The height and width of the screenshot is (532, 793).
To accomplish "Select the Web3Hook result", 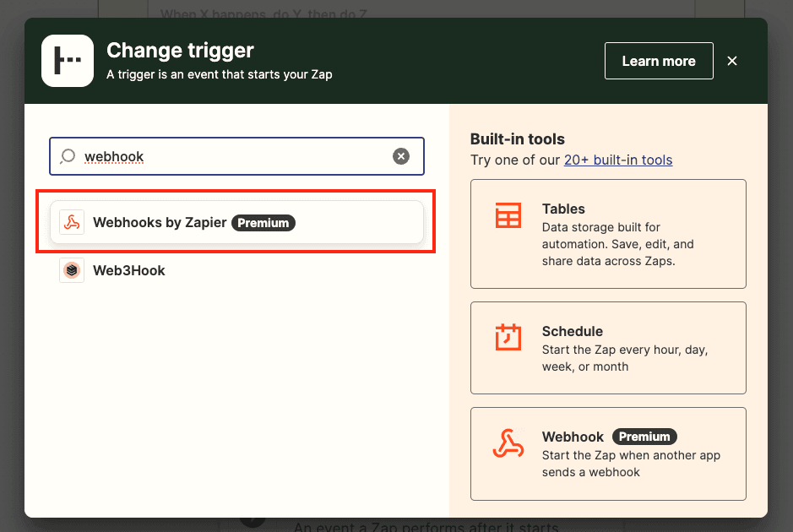I will coord(236,270).
